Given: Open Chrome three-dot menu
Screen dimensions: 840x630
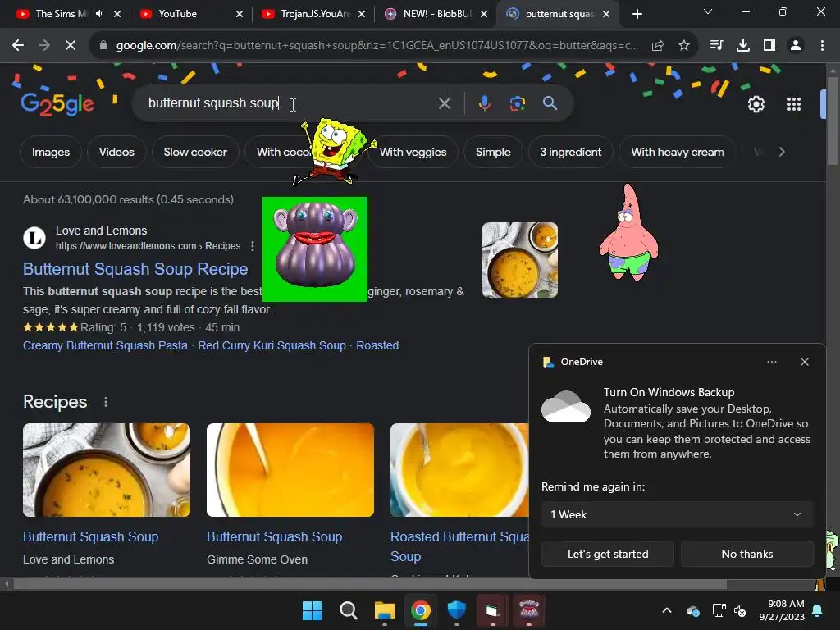Looking at the screenshot, I should point(822,46).
